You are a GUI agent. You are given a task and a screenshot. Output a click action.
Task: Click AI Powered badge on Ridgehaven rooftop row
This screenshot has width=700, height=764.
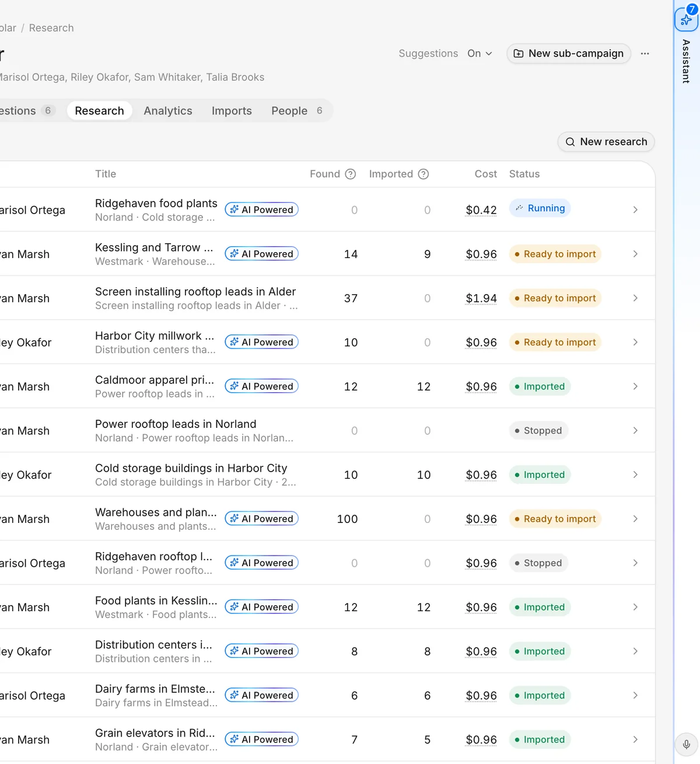[x=261, y=563]
